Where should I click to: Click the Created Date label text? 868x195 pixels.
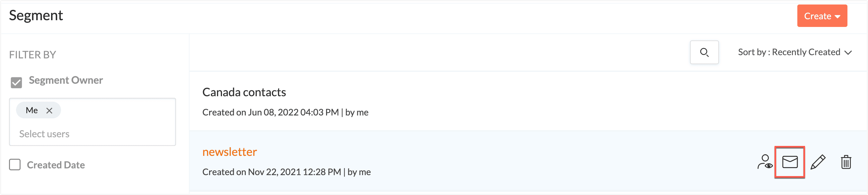[x=56, y=165]
